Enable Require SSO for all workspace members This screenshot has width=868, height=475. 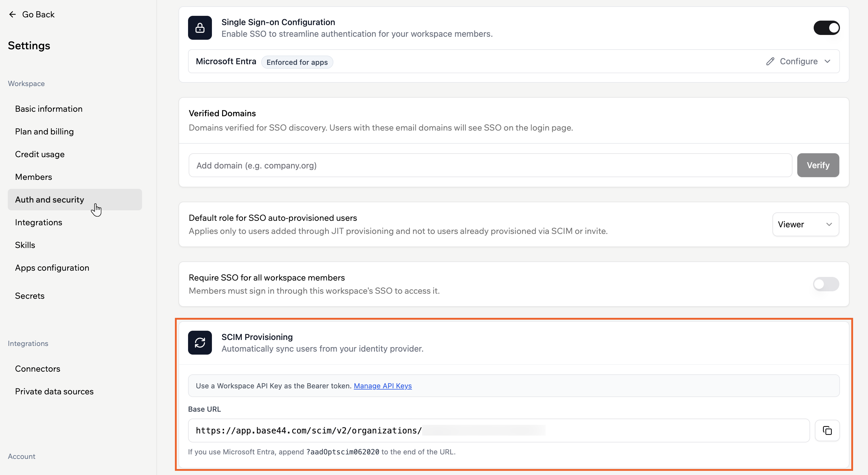pos(826,284)
